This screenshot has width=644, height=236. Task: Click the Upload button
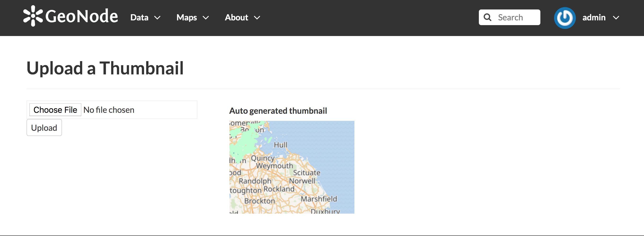[44, 128]
